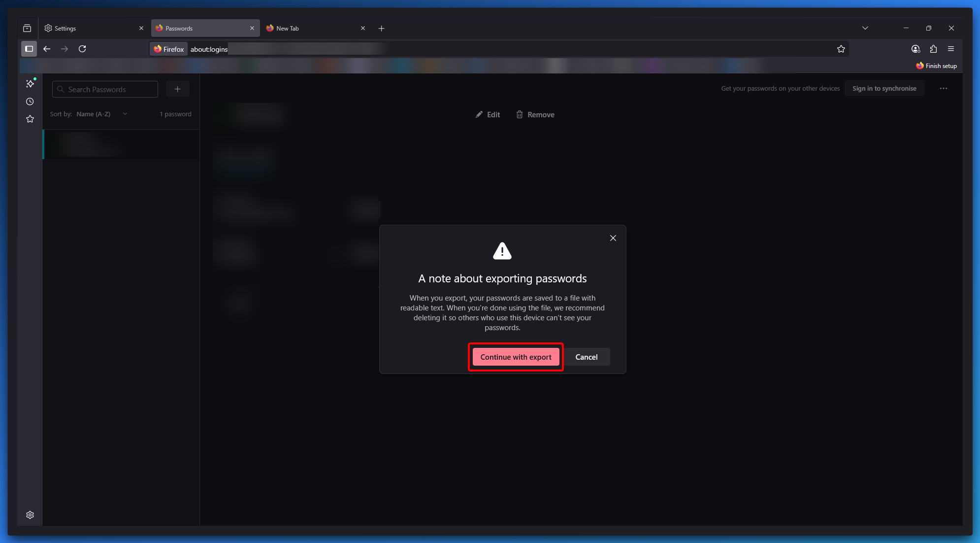The image size is (980, 543).
Task: Reload the current page
Action: pyautogui.click(x=82, y=49)
